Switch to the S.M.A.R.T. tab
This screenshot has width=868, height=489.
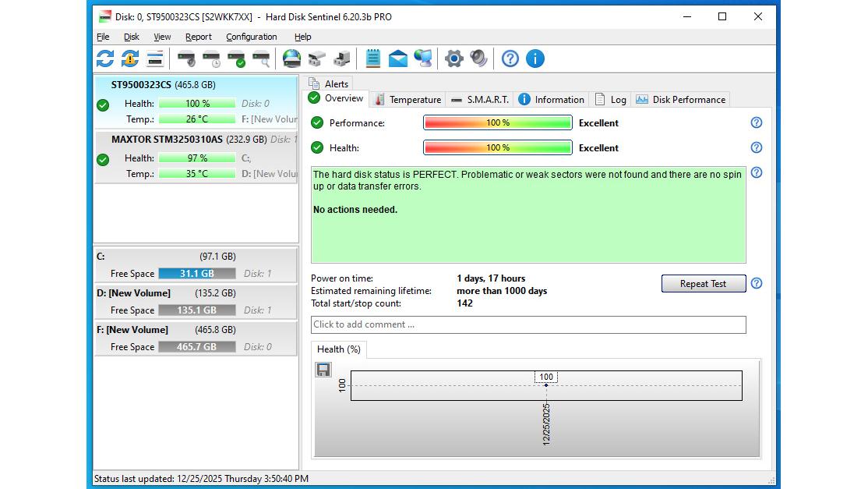pyautogui.click(x=480, y=99)
